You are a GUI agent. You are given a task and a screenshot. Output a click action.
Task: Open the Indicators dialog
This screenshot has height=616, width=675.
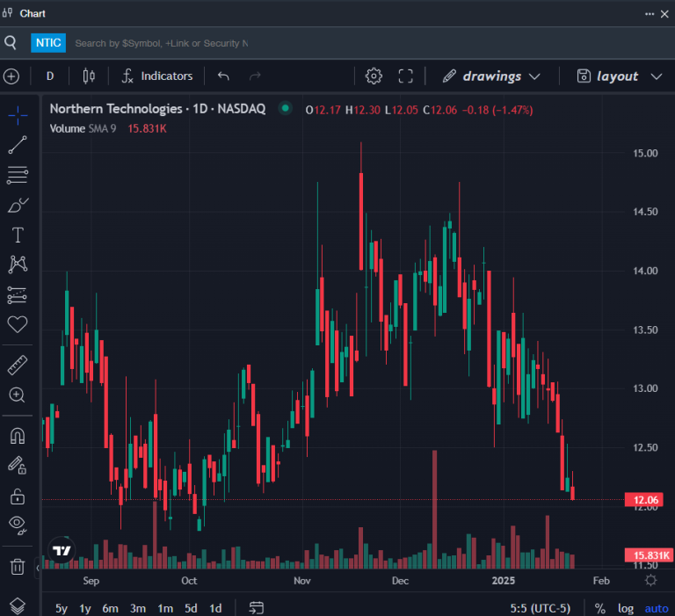tap(157, 76)
